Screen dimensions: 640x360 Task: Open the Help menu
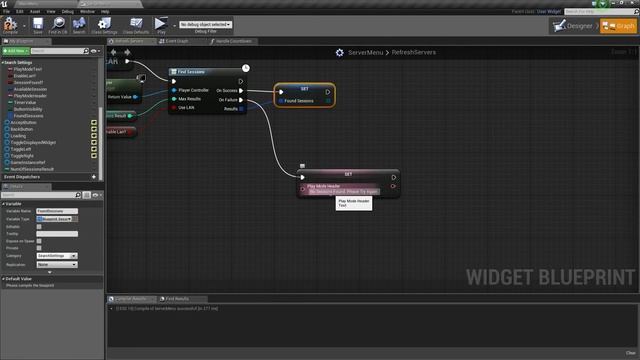pyautogui.click(x=105, y=11)
